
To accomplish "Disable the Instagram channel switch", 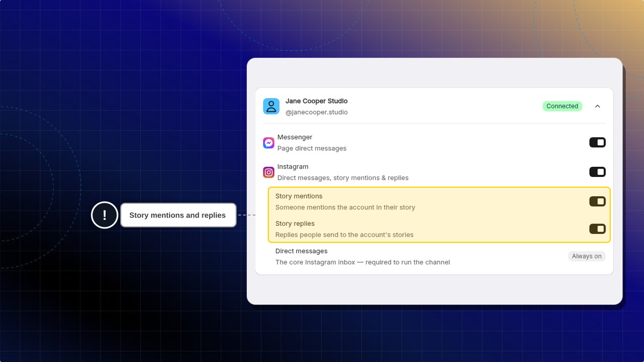I will pyautogui.click(x=597, y=172).
